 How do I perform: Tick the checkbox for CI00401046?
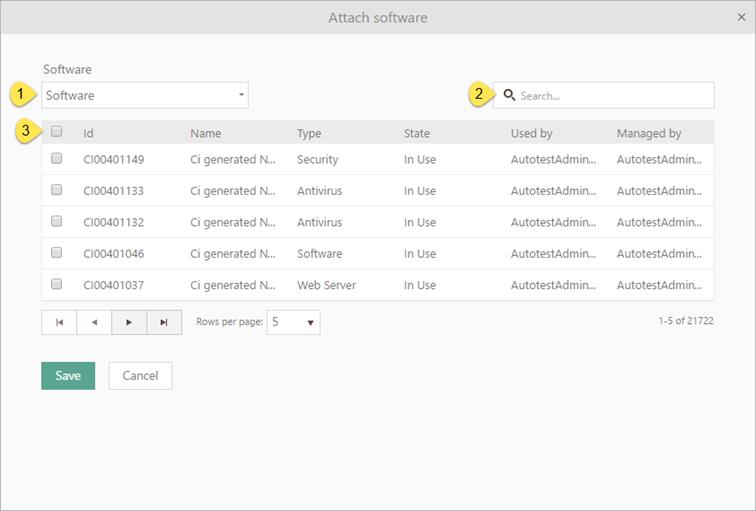(x=57, y=252)
